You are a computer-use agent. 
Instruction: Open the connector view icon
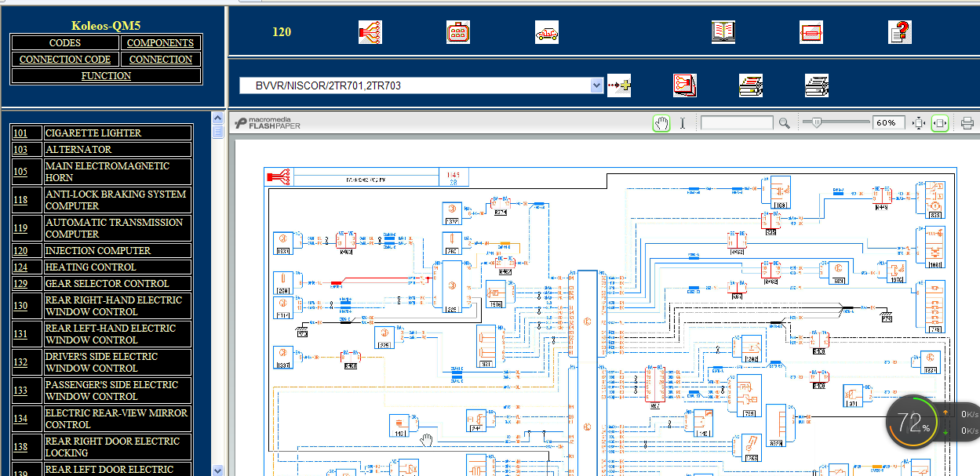[458, 32]
